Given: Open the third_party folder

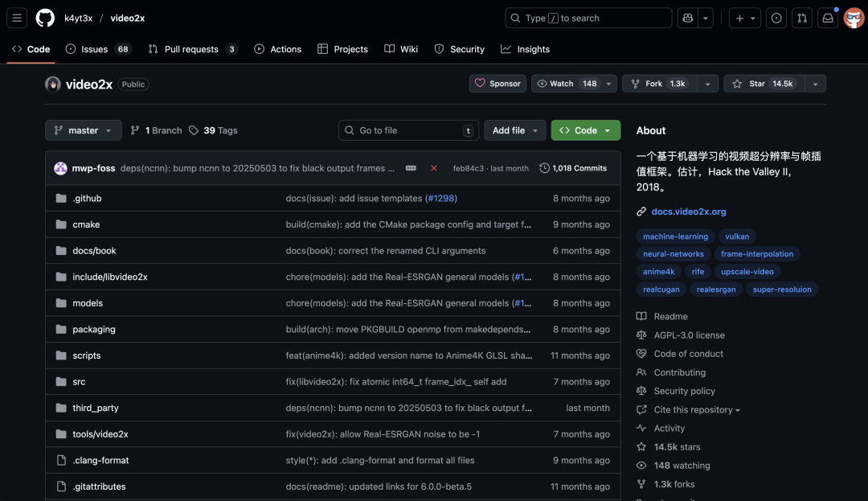Looking at the screenshot, I should pyautogui.click(x=96, y=408).
